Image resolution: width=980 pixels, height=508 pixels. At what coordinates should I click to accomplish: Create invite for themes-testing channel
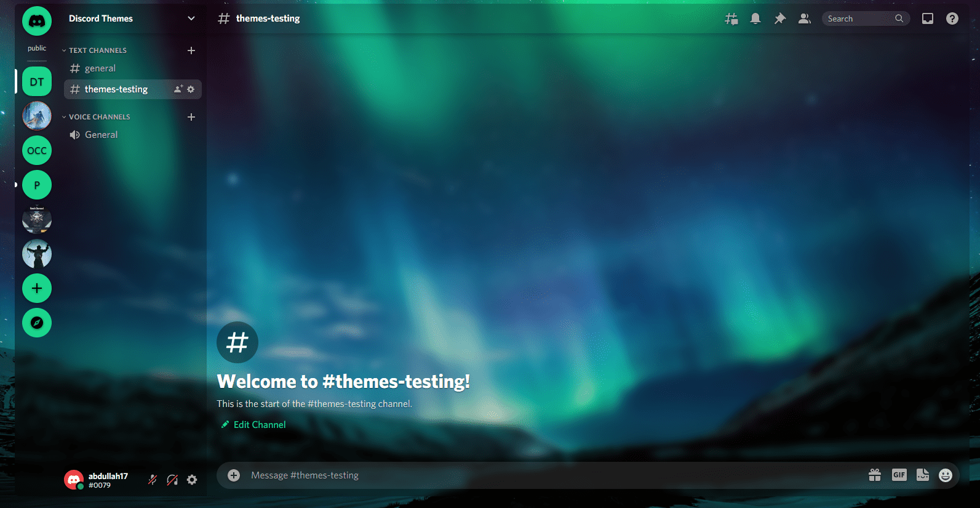[x=178, y=89]
